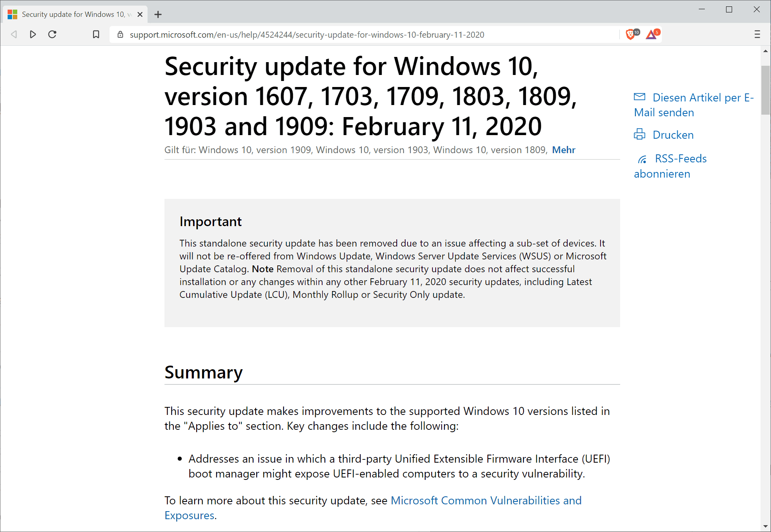The image size is (771, 532).
Task: Open a new browser tab
Action: click(x=158, y=14)
